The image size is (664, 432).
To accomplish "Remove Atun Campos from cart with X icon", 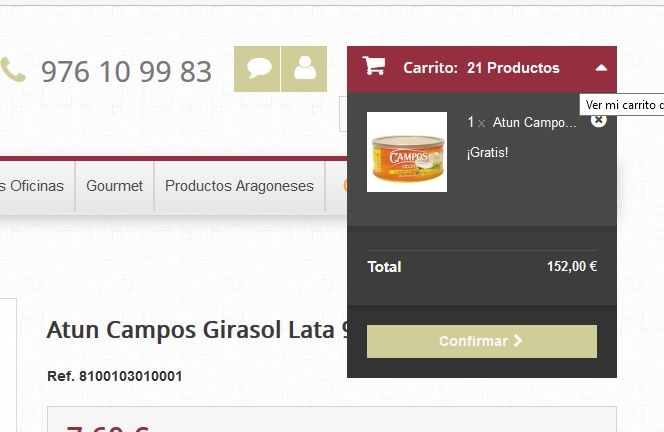I will click(598, 121).
